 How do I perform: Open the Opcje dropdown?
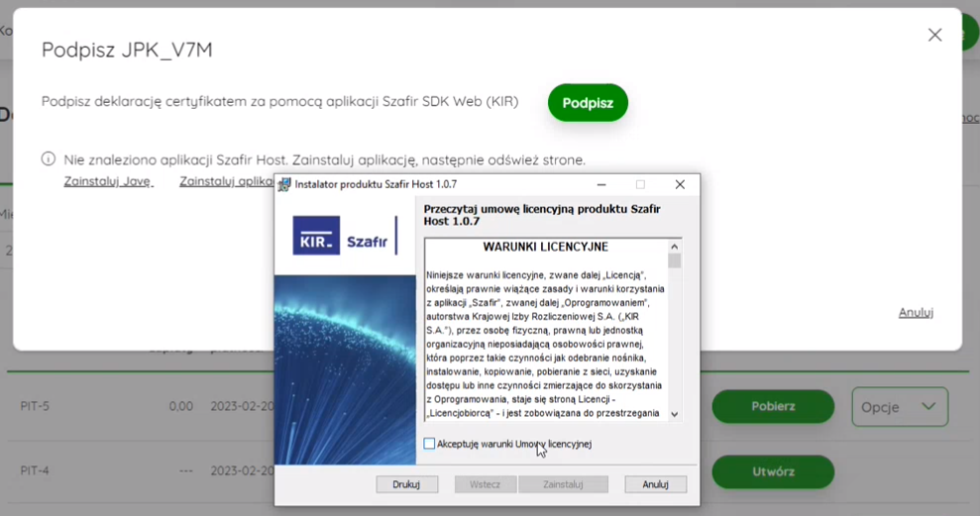point(900,407)
